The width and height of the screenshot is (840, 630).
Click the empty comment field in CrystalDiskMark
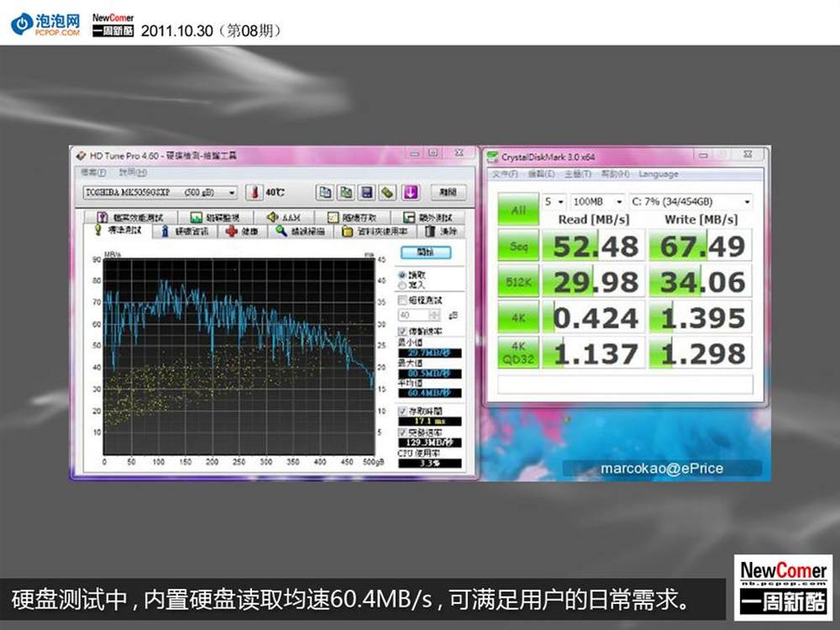[625, 384]
